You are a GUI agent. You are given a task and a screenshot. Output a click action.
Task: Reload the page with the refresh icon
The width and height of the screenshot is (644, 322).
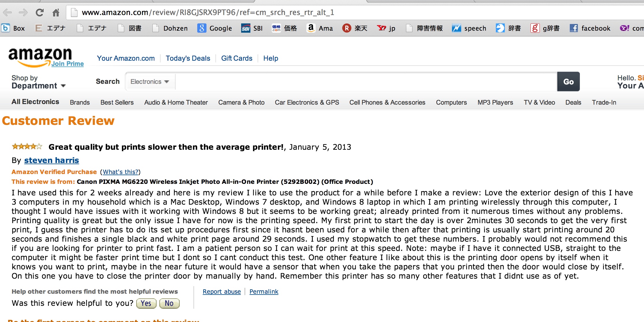click(40, 12)
